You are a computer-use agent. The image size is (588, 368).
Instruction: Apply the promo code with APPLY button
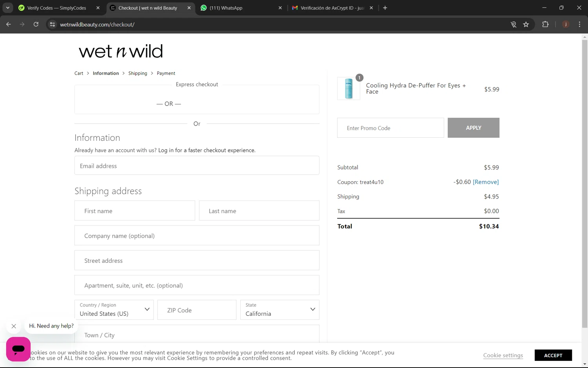coord(474,128)
